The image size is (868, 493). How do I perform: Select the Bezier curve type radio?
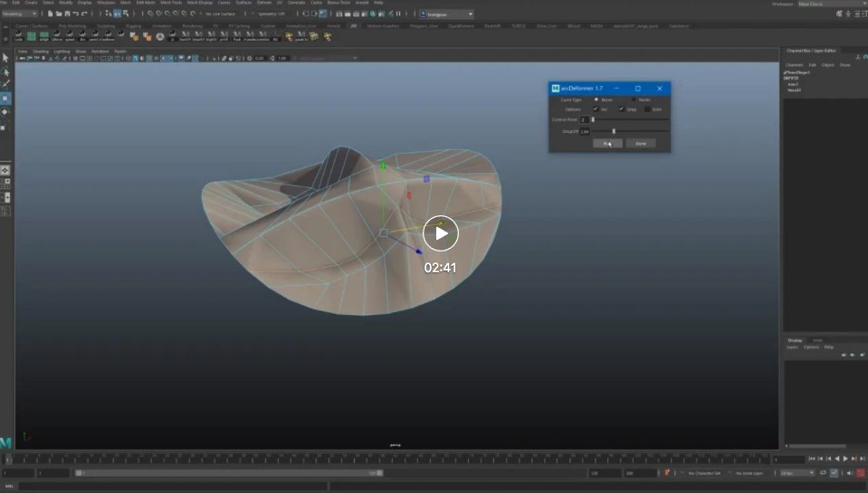coord(596,100)
